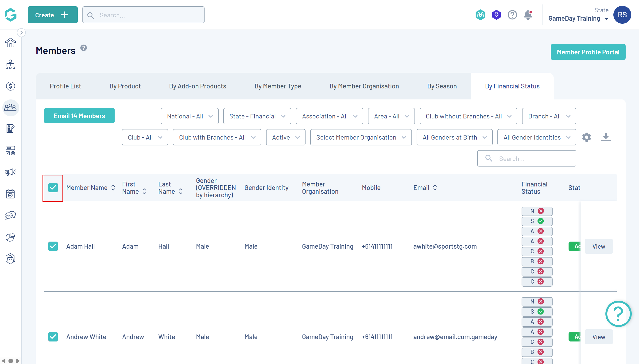Untick Andrew White's row checkbox
The width and height of the screenshot is (639, 364).
(53, 337)
